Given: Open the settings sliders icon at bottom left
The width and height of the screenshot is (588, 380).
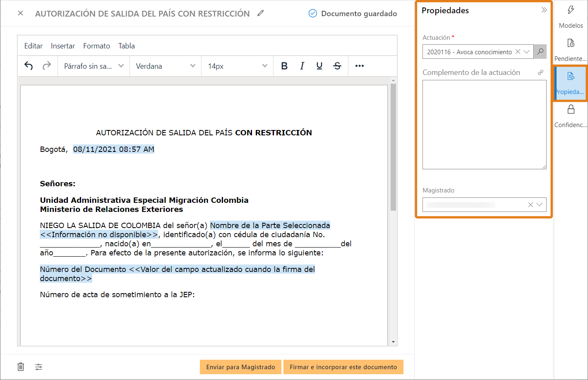Looking at the screenshot, I should click(38, 367).
